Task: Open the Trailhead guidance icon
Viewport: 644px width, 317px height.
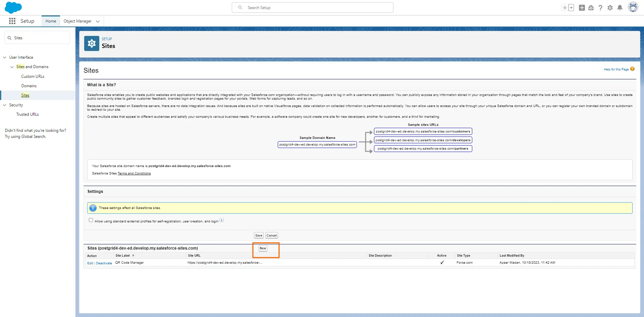Action: [x=591, y=8]
